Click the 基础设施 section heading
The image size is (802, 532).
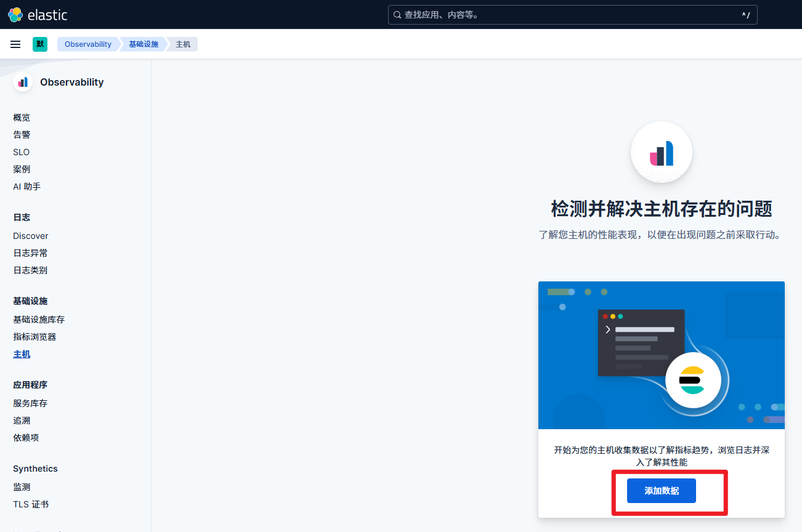click(30, 301)
